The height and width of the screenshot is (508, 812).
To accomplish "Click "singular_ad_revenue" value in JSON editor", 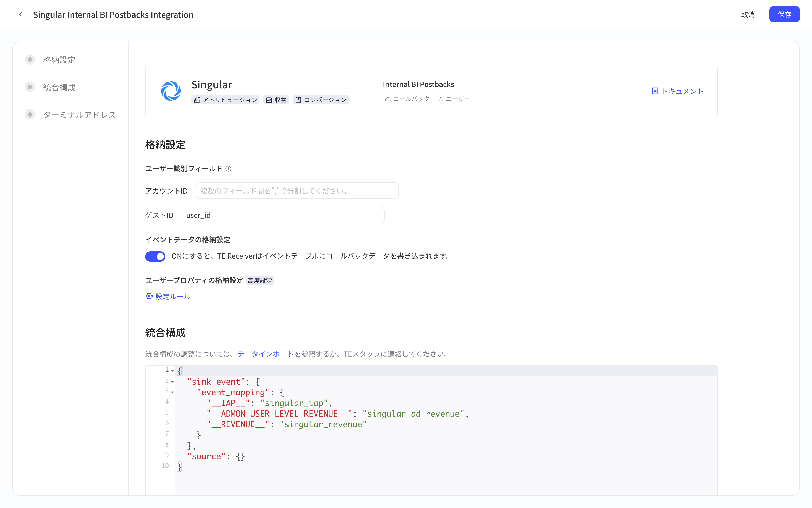I will pyautogui.click(x=413, y=414).
